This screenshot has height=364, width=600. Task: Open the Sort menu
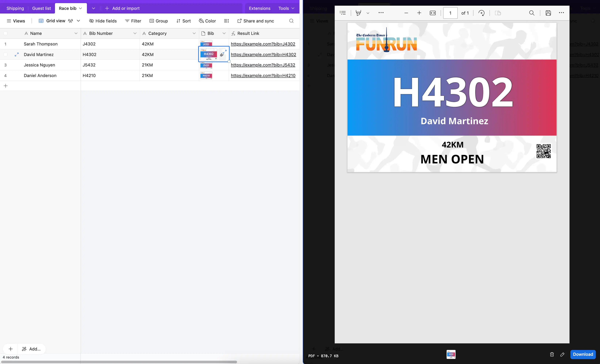[x=183, y=21]
